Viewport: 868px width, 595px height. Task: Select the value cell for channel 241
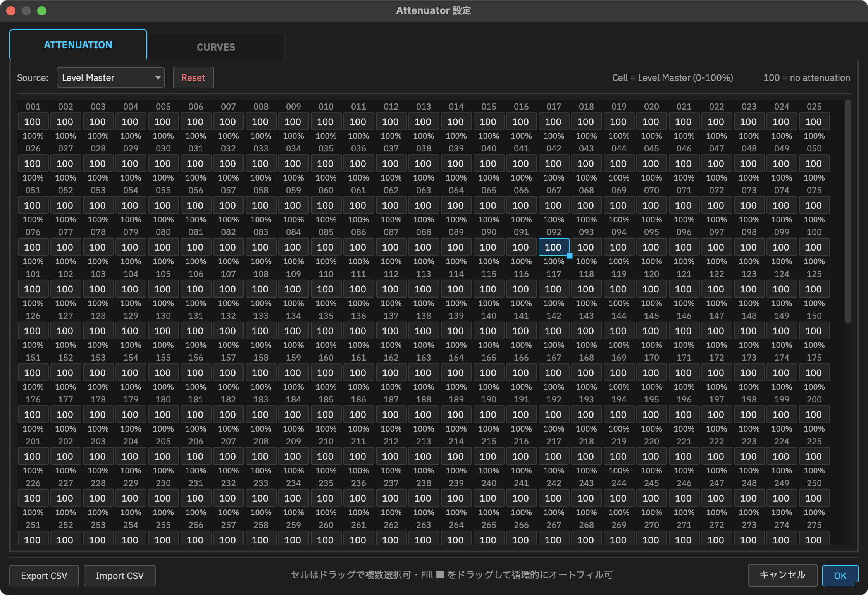tap(521, 498)
